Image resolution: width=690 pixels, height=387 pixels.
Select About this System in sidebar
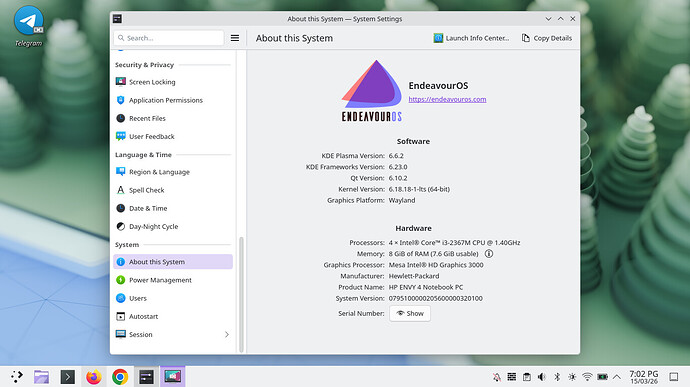(172, 262)
